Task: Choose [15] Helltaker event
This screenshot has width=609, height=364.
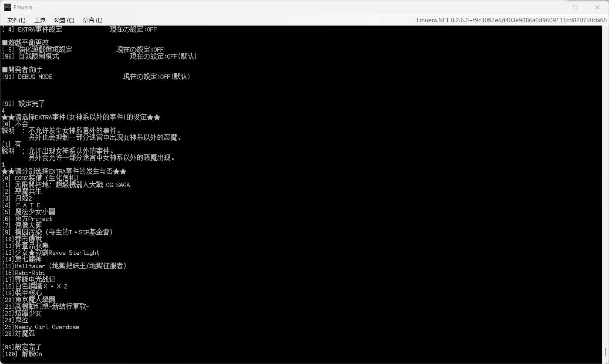Action: 64,266
